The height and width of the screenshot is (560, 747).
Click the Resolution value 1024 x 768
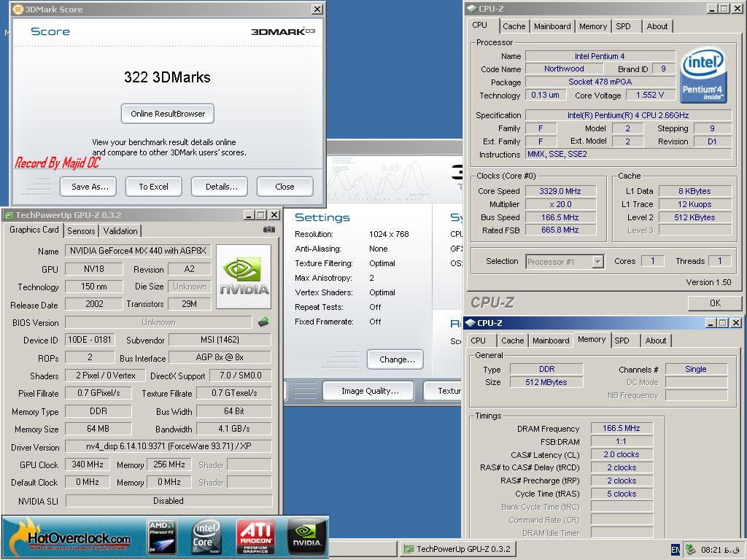[389, 234]
